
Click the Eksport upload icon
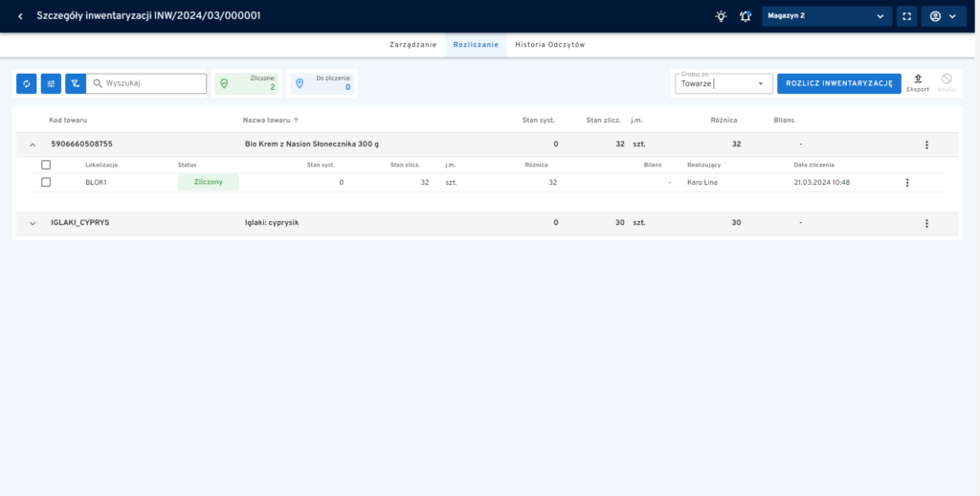pos(917,79)
